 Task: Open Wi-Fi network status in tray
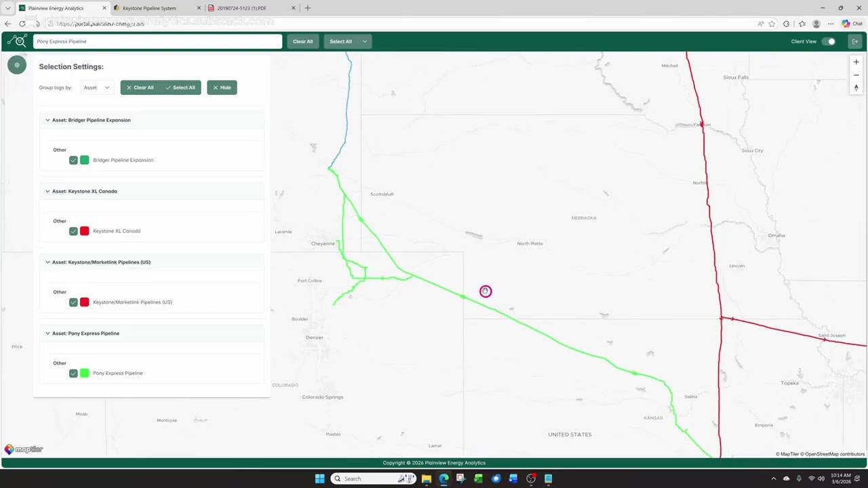[x=811, y=479]
